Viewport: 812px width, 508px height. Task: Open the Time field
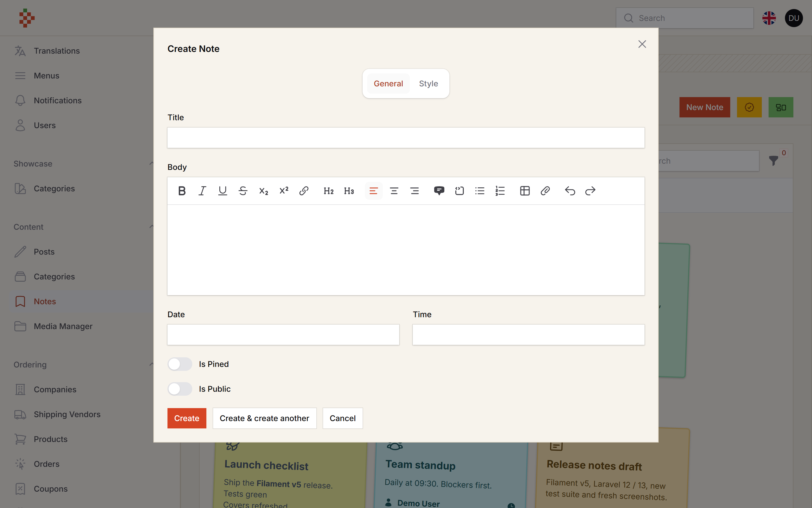click(x=528, y=335)
